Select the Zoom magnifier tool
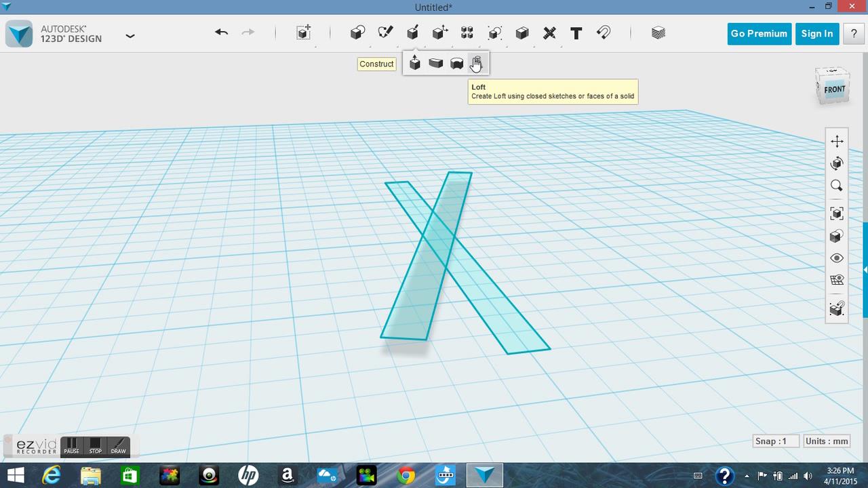 (x=837, y=186)
